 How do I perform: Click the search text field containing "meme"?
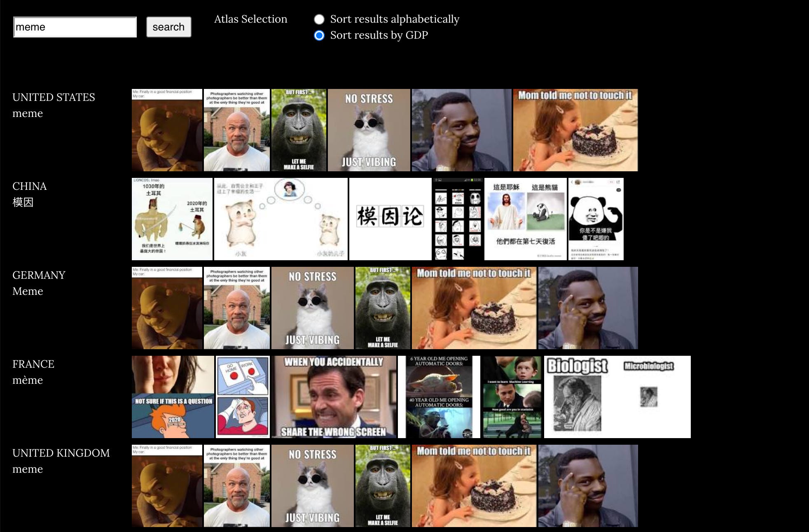point(75,27)
